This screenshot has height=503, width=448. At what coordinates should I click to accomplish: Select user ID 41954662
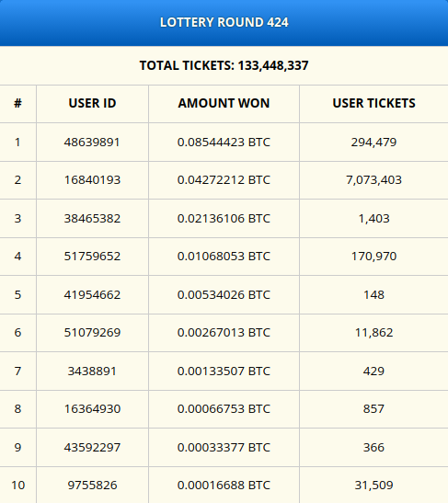click(x=92, y=295)
